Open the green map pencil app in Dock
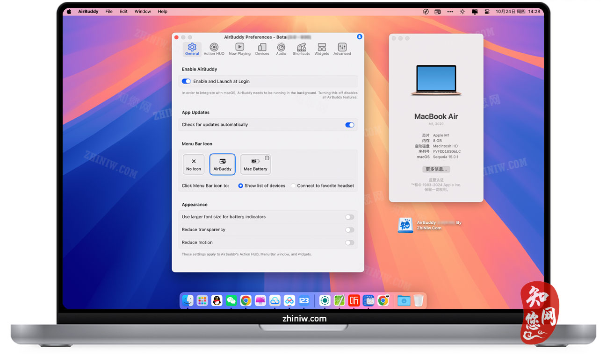 pyautogui.click(x=340, y=300)
